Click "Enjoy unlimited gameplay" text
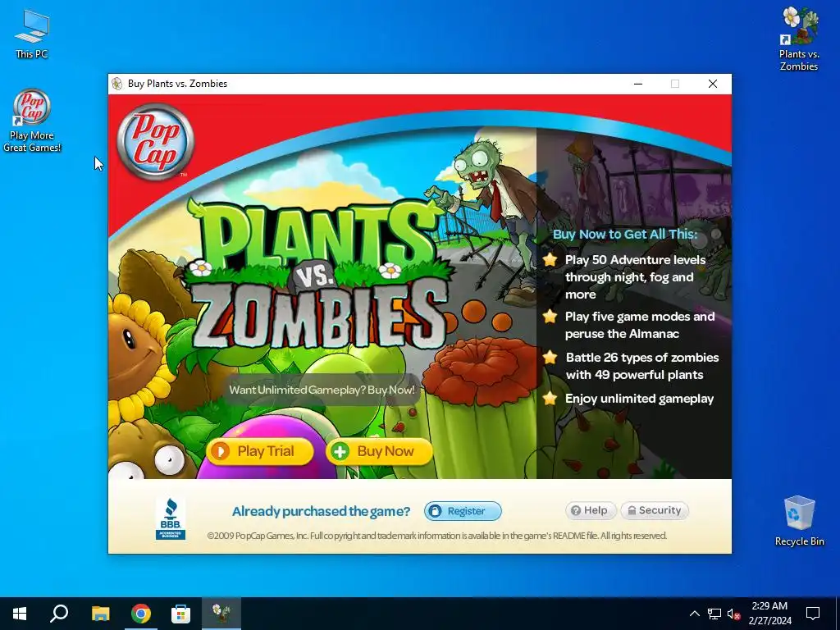This screenshot has height=630, width=840. click(x=640, y=399)
